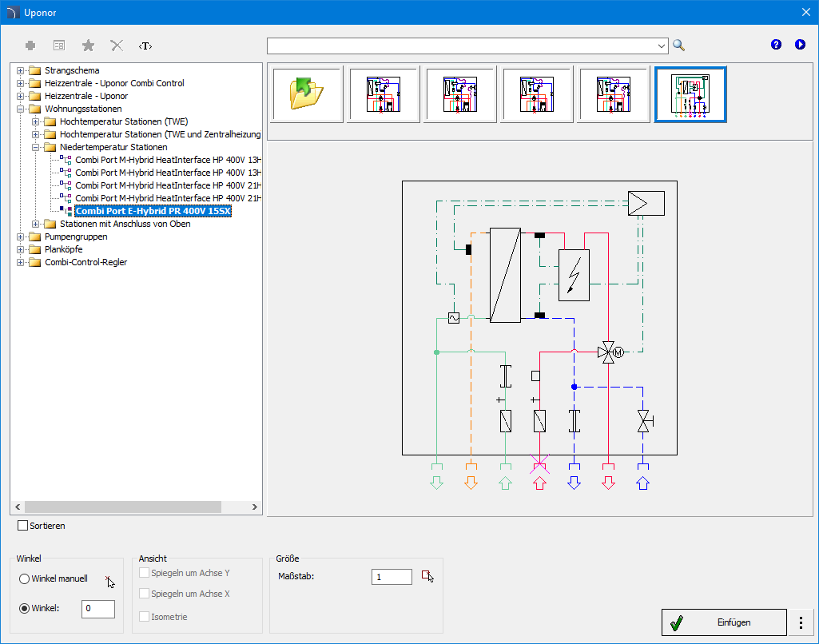Expand the Pumpengruppen folder
The width and height of the screenshot is (819, 644).
pos(20,237)
